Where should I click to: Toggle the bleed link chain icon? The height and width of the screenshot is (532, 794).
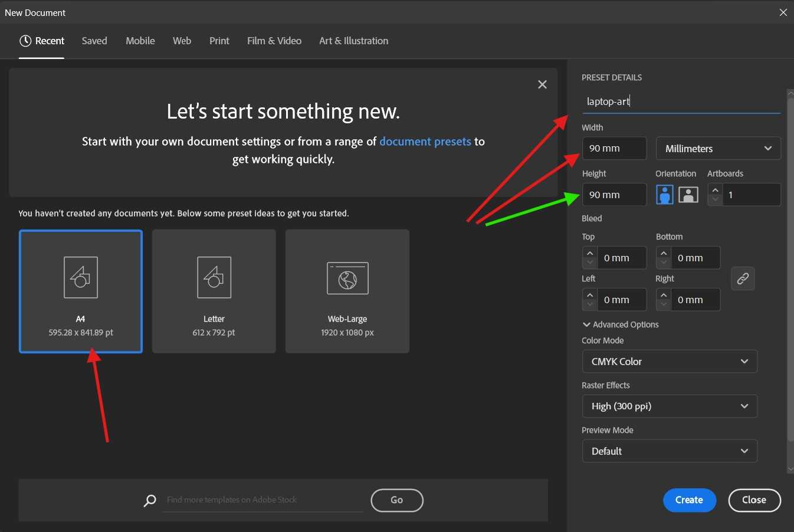pyautogui.click(x=743, y=278)
